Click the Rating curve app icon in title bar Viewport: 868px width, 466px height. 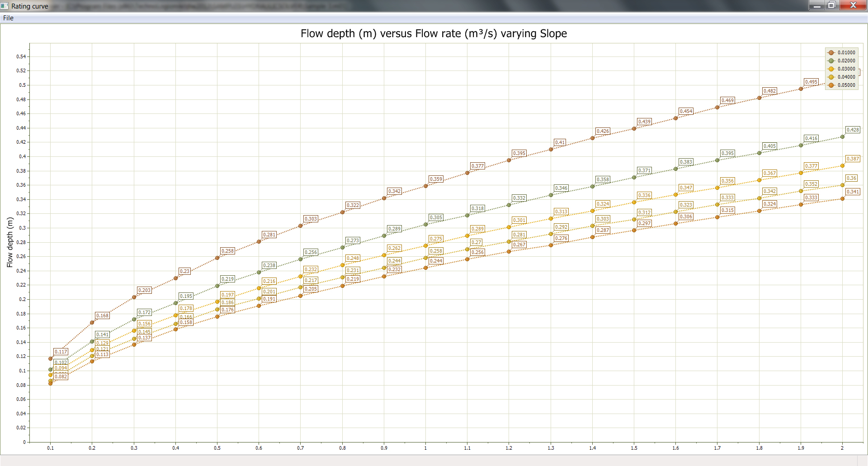[x=5, y=6]
